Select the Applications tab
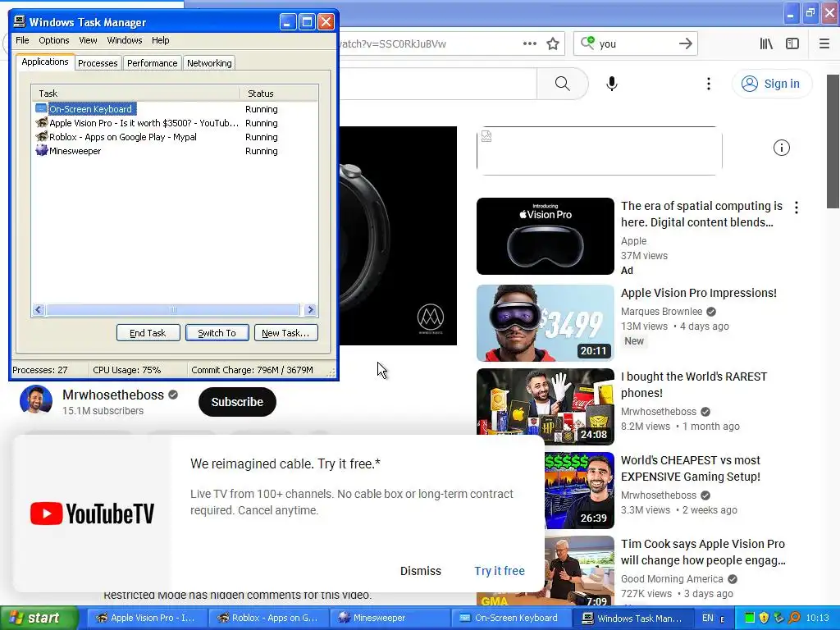Screen dimensions: 840x630 [x=45, y=62]
